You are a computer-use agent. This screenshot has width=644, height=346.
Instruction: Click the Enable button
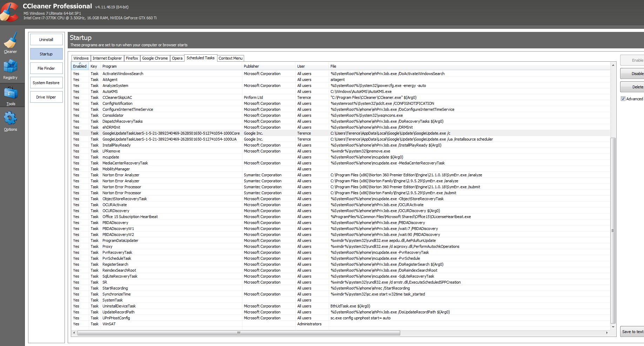click(632, 60)
